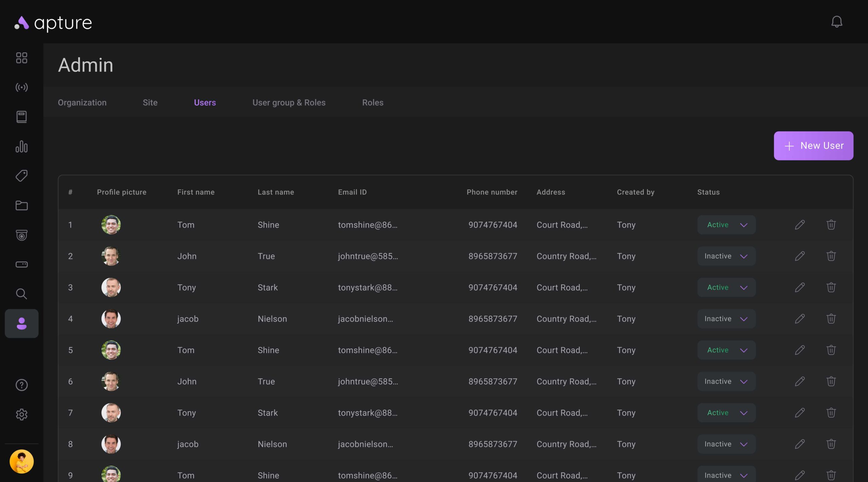The width and height of the screenshot is (868, 482).
Task: Open the dashboard grid icon in sidebar
Action: pyautogui.click(x=21, y=58)
